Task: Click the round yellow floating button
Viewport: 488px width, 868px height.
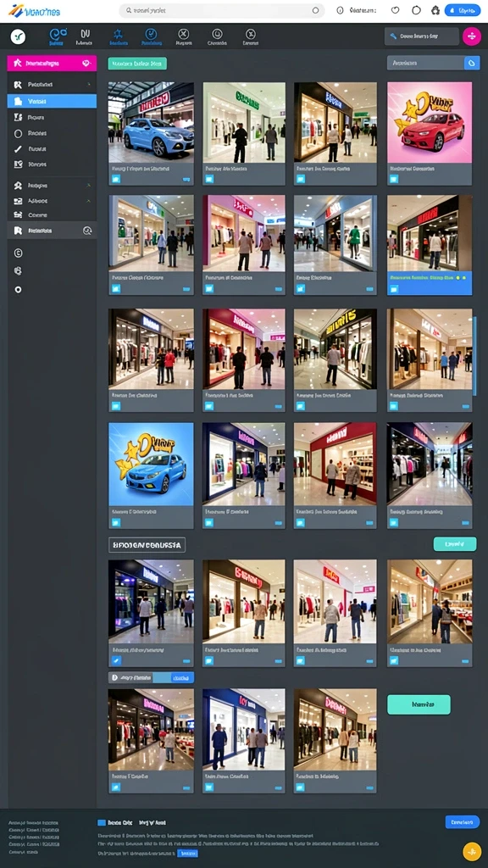Action: 472,851
